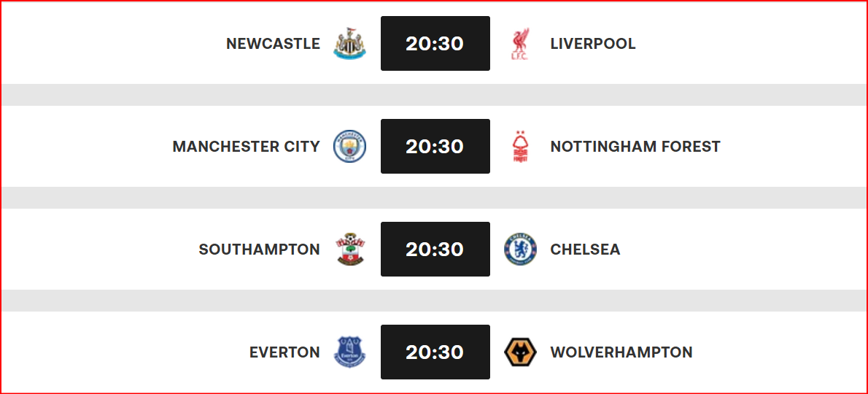Open the WOLVERHAMPTON team name

click(621, 352)
